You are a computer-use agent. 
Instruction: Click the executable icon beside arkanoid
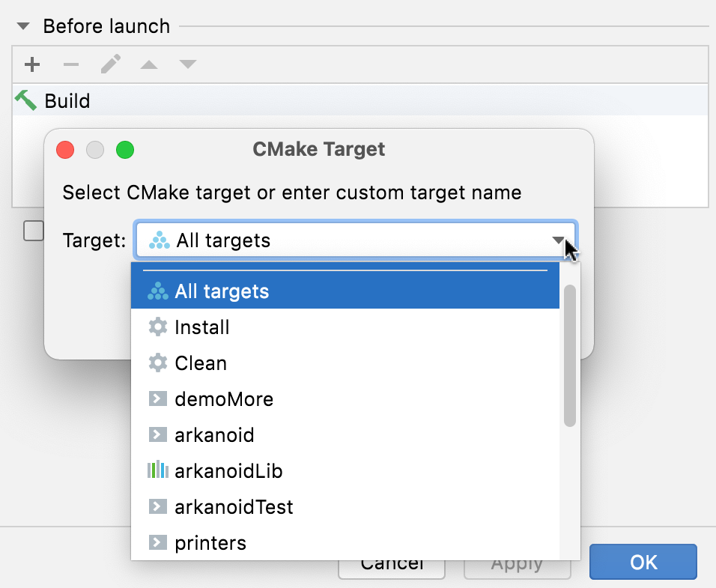pyautogui.click(x=157, y=434)
